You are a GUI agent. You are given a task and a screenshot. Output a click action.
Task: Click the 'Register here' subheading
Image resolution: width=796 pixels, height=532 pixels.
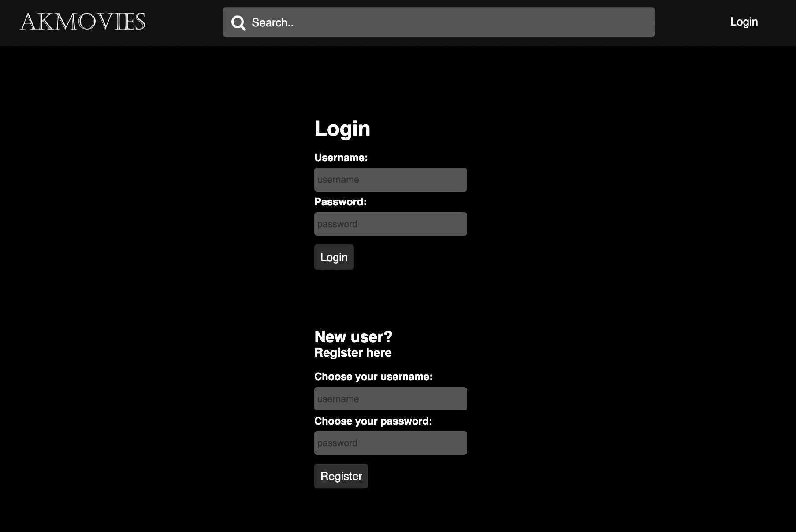coord(353,353)
